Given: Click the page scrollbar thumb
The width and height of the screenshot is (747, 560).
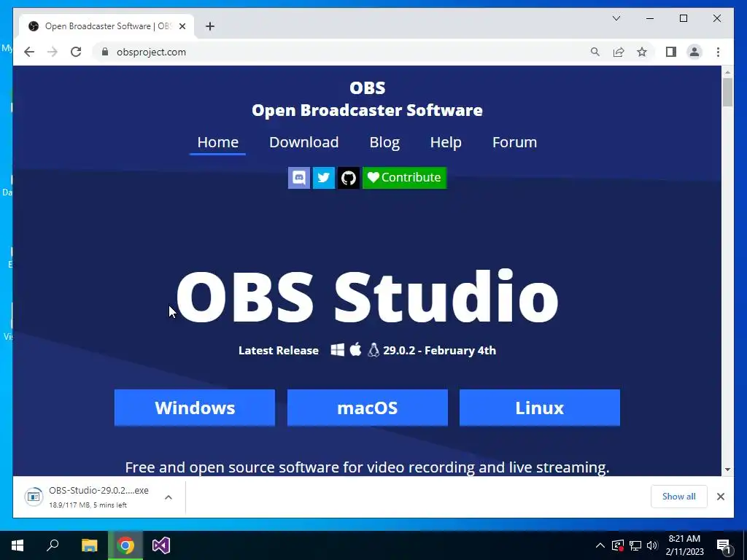Looking at the screenshot, I should coord(727,93).
